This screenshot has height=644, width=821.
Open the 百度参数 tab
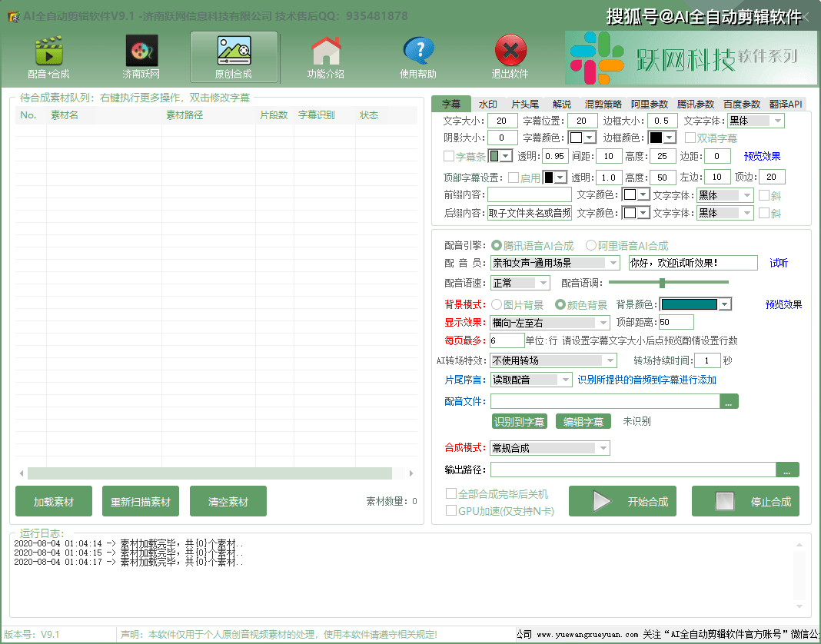click(x=741, y=105)
